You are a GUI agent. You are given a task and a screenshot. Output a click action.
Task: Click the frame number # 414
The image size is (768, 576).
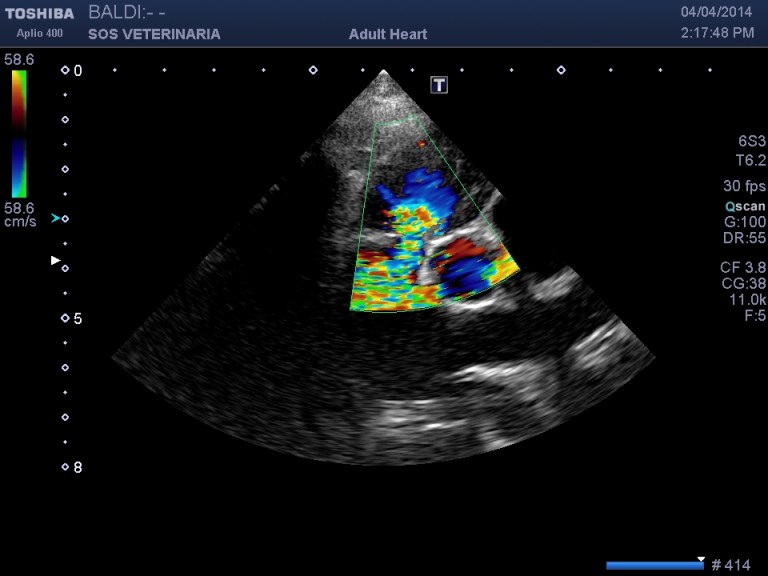tap(731, 565)
